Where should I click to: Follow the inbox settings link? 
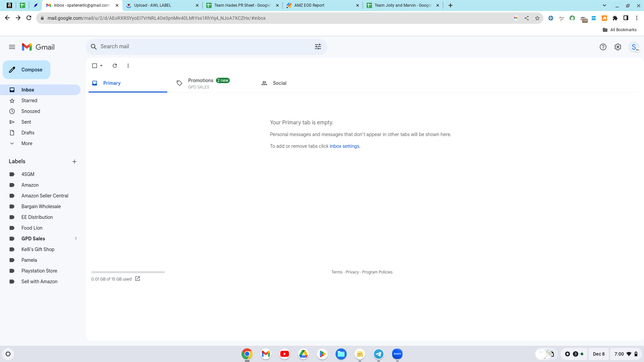pos(344,146)
